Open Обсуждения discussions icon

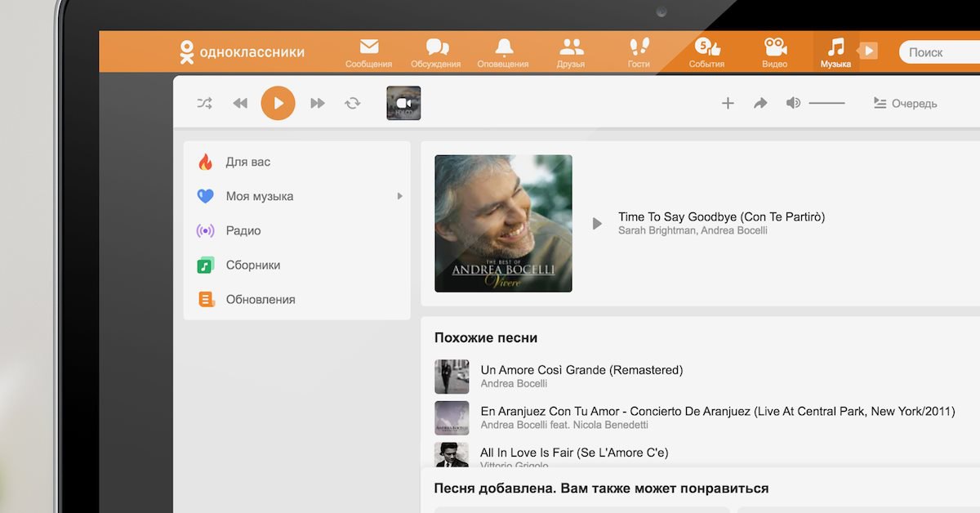[437, 47]
